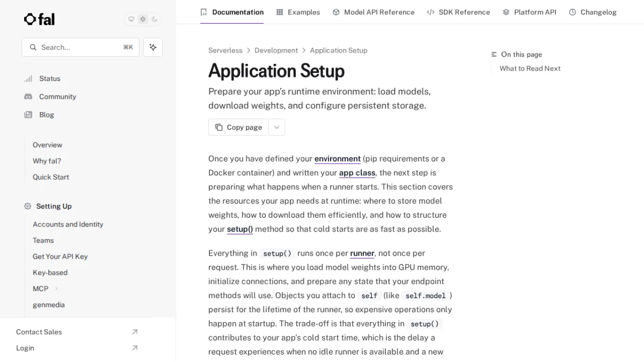
Task: Select the Model API Reference tab
Action: tap(374, 12)
